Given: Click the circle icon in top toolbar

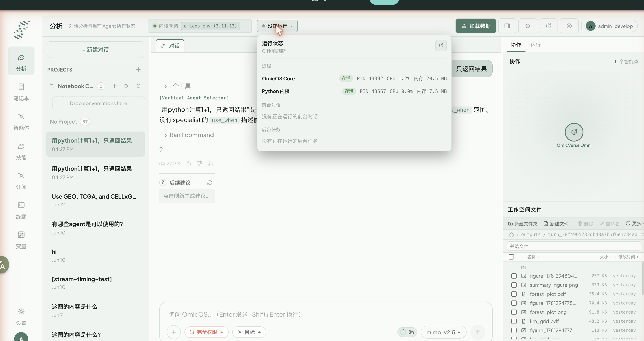Looking at the screenshot, I should click(527, 26).
